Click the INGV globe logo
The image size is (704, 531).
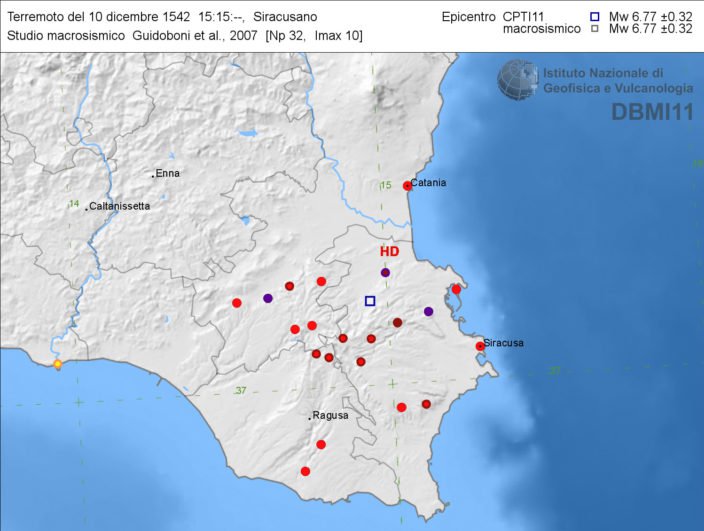517,79
